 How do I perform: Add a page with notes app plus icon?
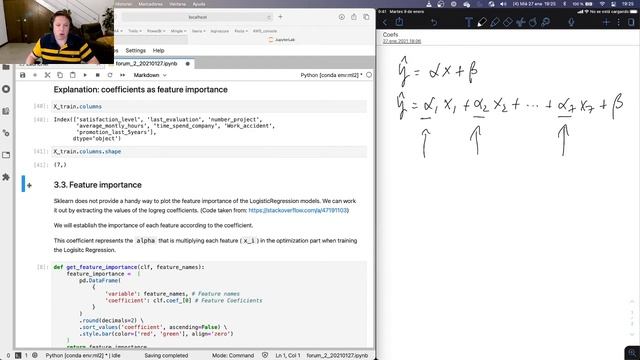click(606, 22)
